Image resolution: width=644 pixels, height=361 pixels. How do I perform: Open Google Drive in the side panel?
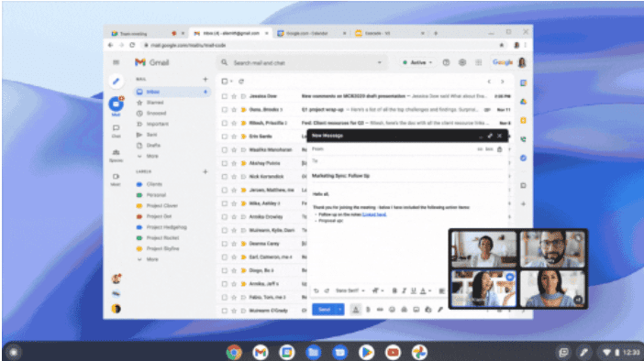523,102
